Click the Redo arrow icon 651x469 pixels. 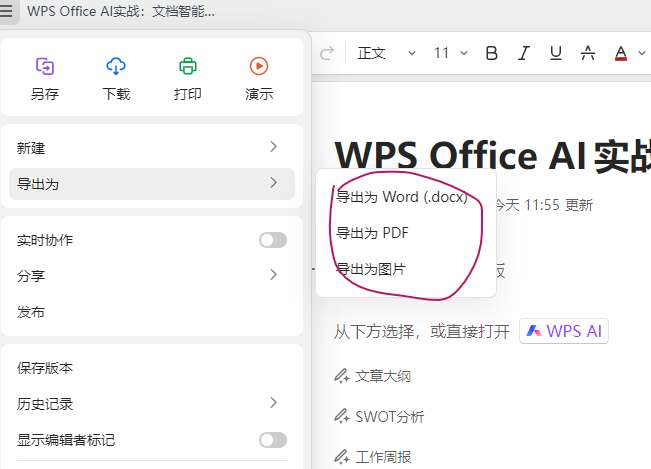click(x=327, y=53)
